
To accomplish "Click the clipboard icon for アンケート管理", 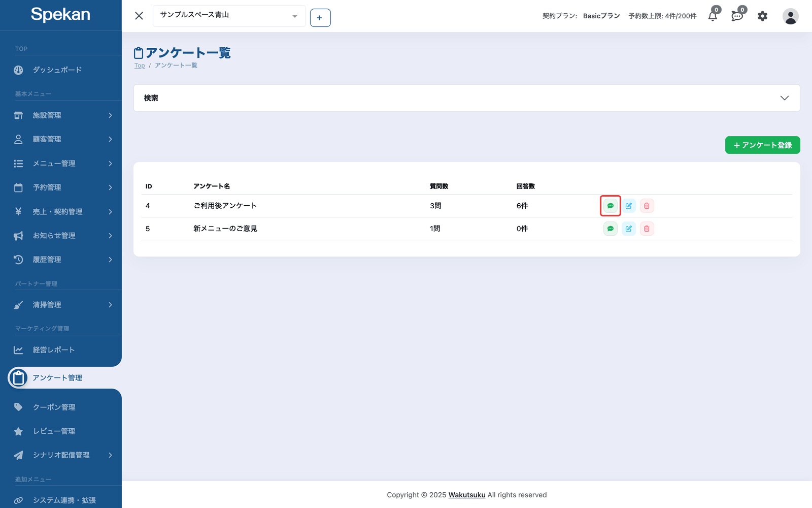I will click(18, 378).
